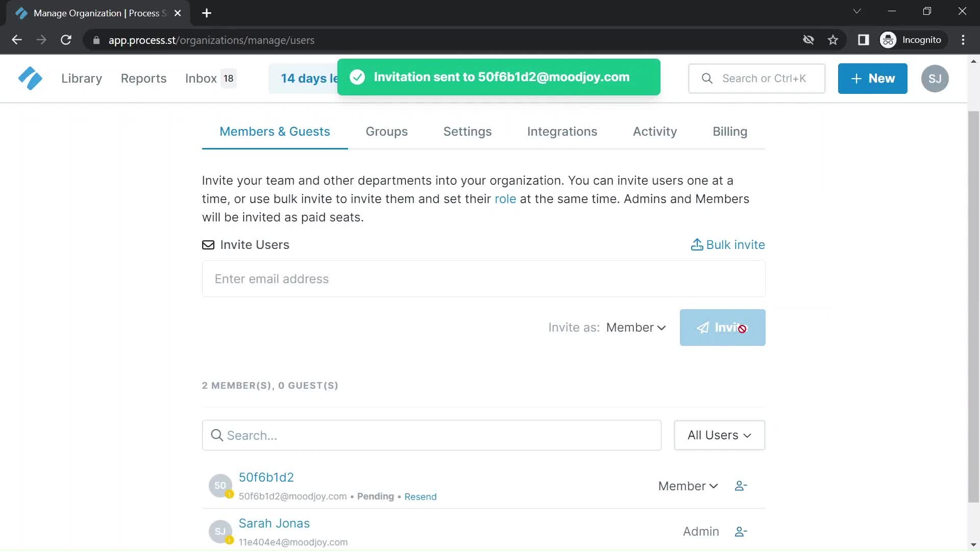This screenshot has width=980, height=551.
Task: Click the remove member icon for 50f6b1d2
Action: (741, 486)
